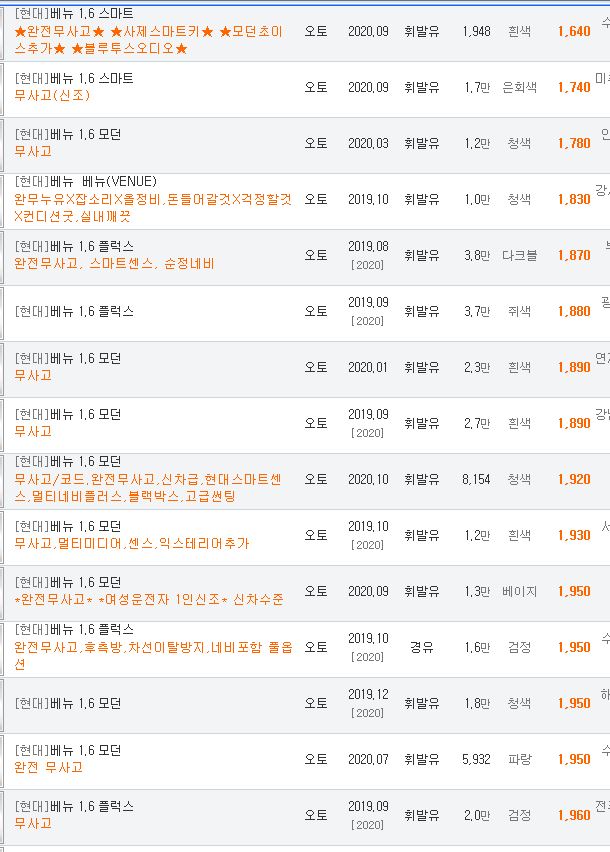Screen dimensions: 610x852
Task: Select the 완무누유X잡소리X올정비 description text
Action: pyautogui.click(x=153, y=208)
